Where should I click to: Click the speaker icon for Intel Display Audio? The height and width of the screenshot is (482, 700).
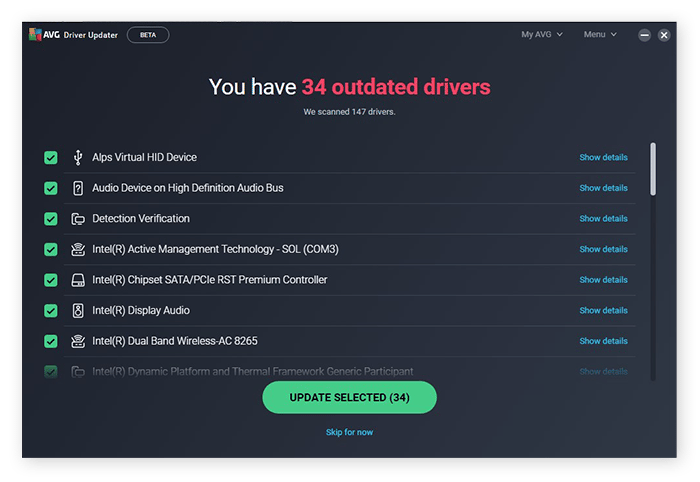[x=78, y=311]
